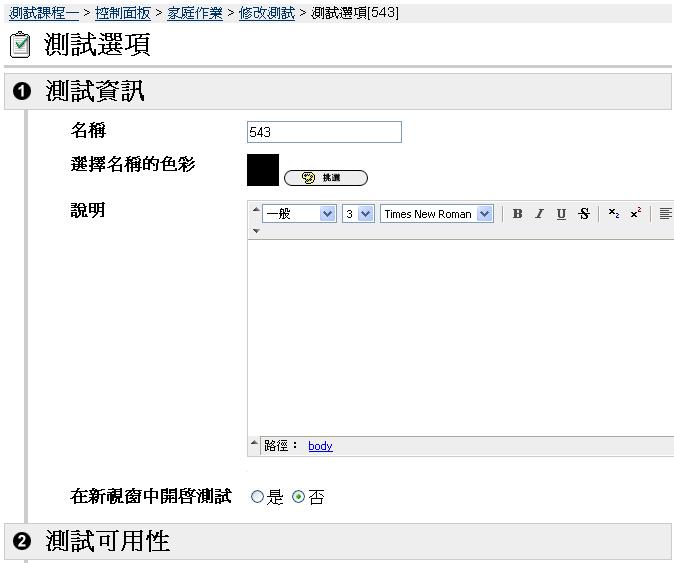
Task: Open the font size dropdown showing 3
Action: (x=357, y=214)
